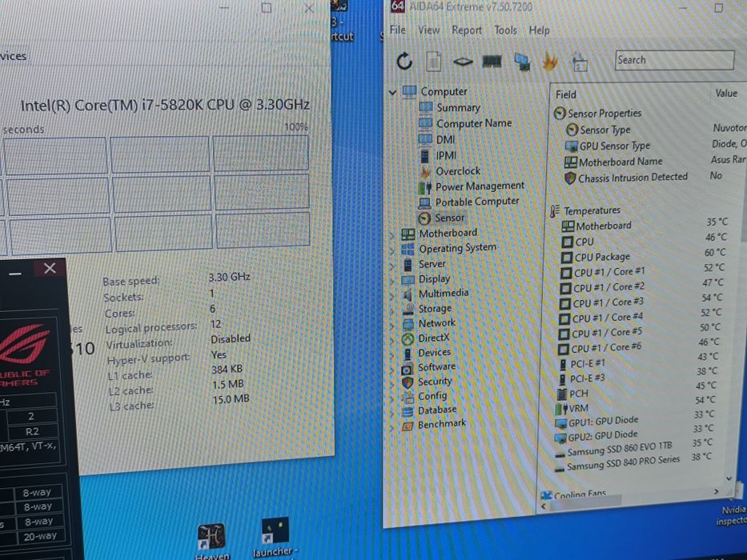Image resolution: width=747 pixels, height=560 pixels.
Task: Click the GPU Sensor Type row
Action: click(655, 146)
